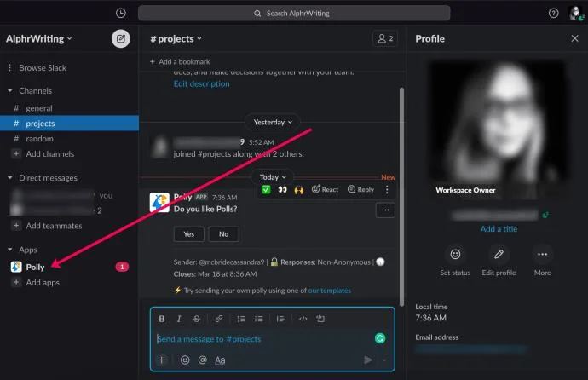Viewport: 588px width, 380px height.
Task: Mention someone with the @ icon
Action: pos(203,360)
